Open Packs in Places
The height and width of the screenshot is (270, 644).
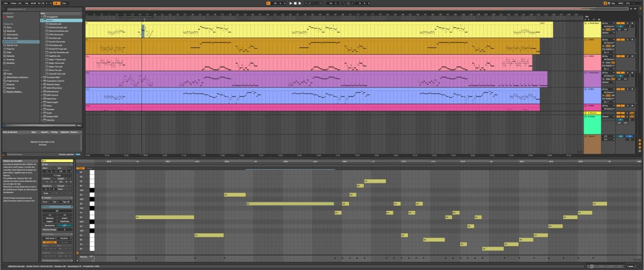[x=9, y=73]
